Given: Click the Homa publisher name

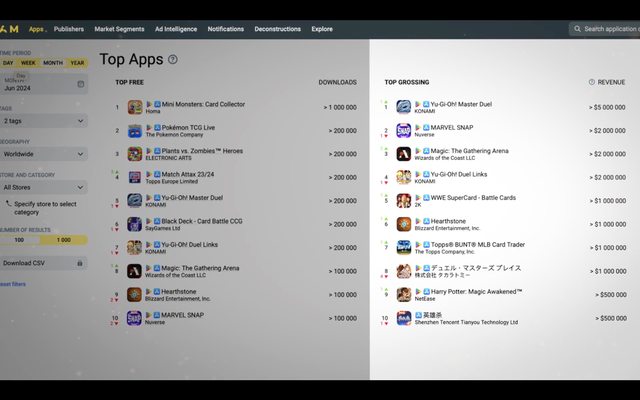Looking at the screenshot, I should (153, 111).
